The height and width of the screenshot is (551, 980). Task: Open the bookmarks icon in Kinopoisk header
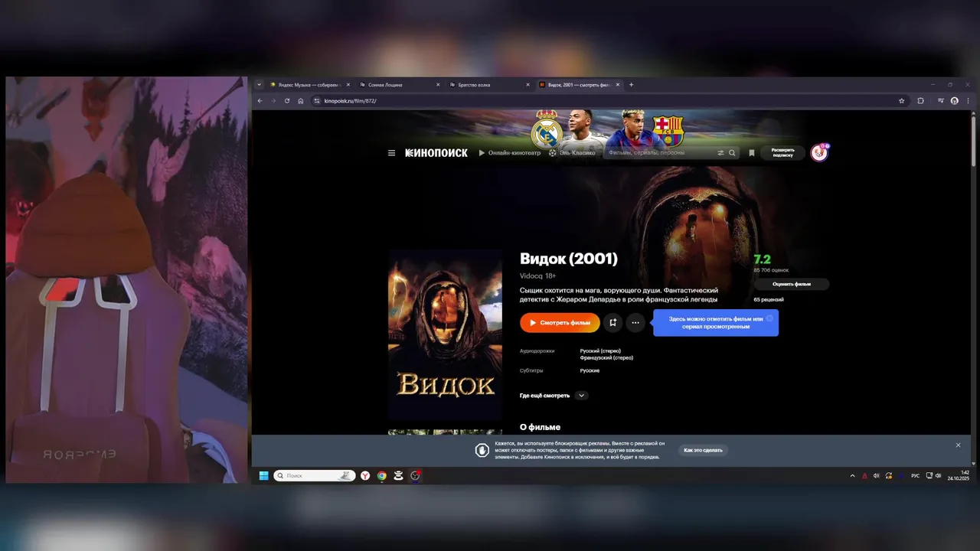point(752,153)
